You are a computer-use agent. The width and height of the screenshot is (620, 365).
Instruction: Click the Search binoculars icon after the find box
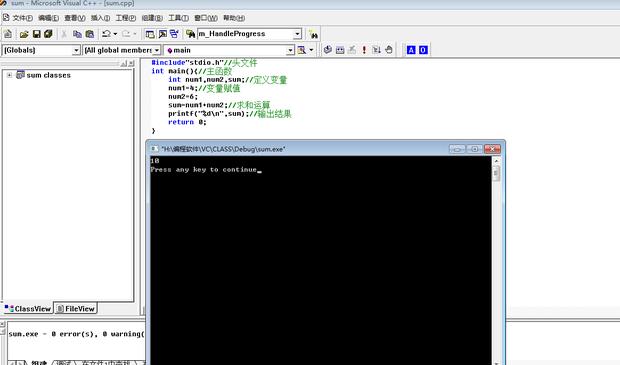coord(314,34)
